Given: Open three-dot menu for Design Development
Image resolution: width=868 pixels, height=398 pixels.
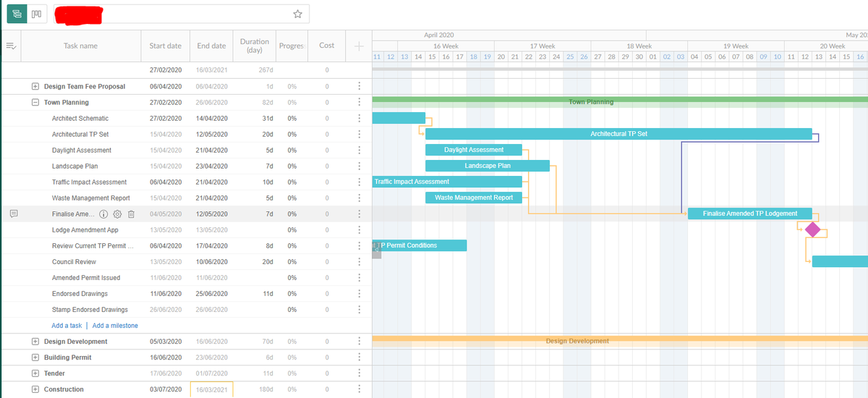Looking at the screenshot, I should 359,341.
